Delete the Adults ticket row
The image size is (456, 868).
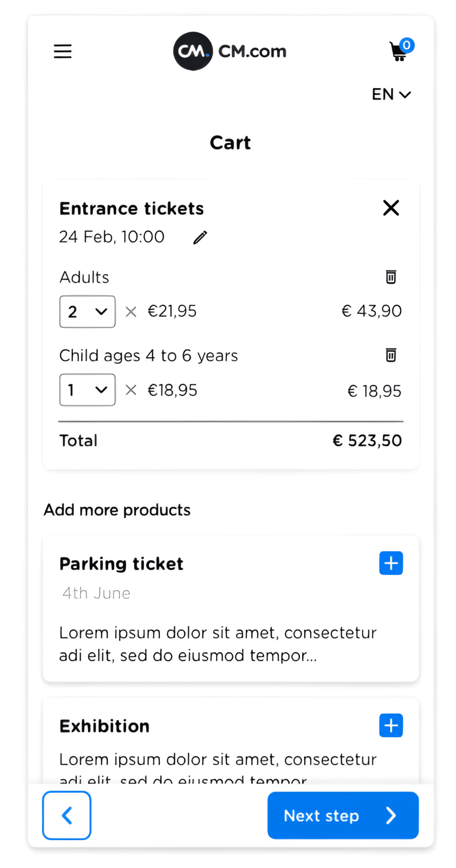click(x=391, y=277)
